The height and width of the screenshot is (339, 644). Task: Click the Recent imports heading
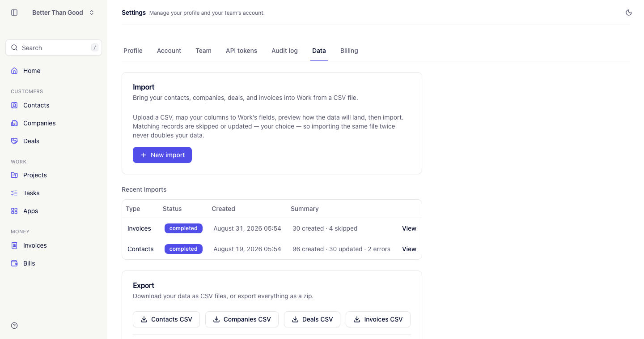[144, 189]
